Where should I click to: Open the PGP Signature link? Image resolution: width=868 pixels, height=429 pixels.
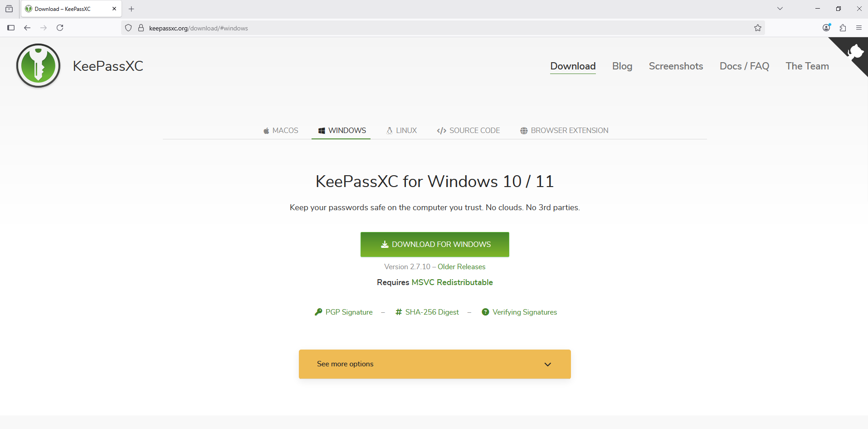[x=349, y=312]
